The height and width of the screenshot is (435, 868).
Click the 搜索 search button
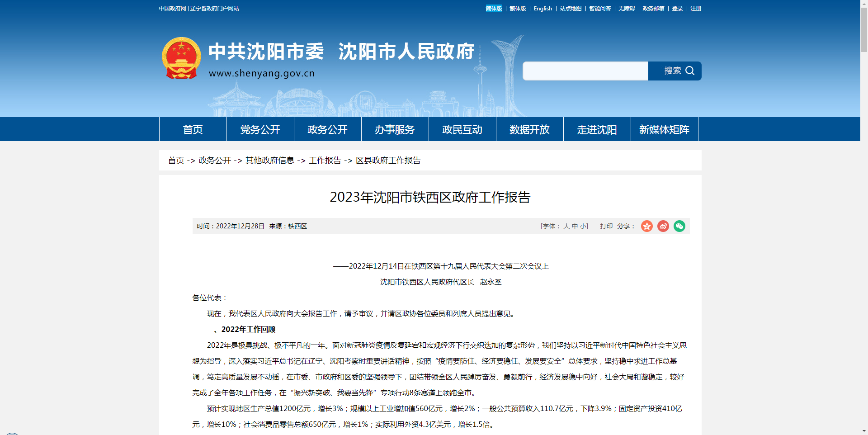click(675, 71)
